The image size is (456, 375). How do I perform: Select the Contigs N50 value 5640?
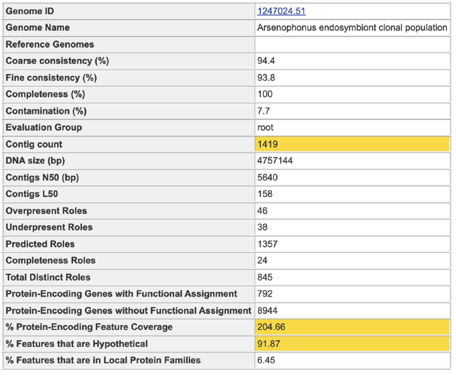[267, 177]
